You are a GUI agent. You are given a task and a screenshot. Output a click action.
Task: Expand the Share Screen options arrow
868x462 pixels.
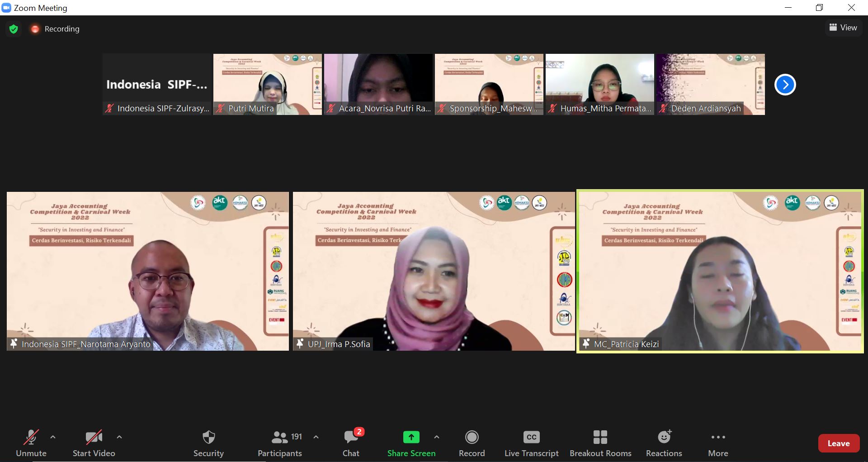click(436, 437)
